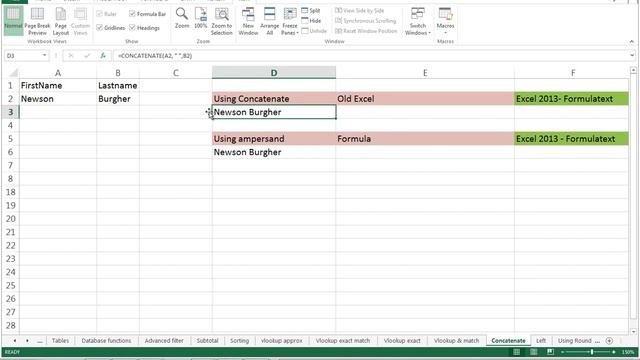Select the Vlookup approx sheet tab
The width and height of the screenshot is (640, 360).
[x=282, y=340]
